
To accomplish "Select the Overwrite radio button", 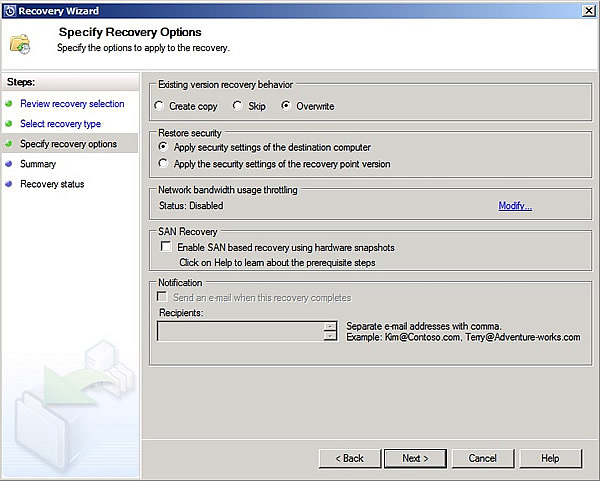I will coord(286,106).
